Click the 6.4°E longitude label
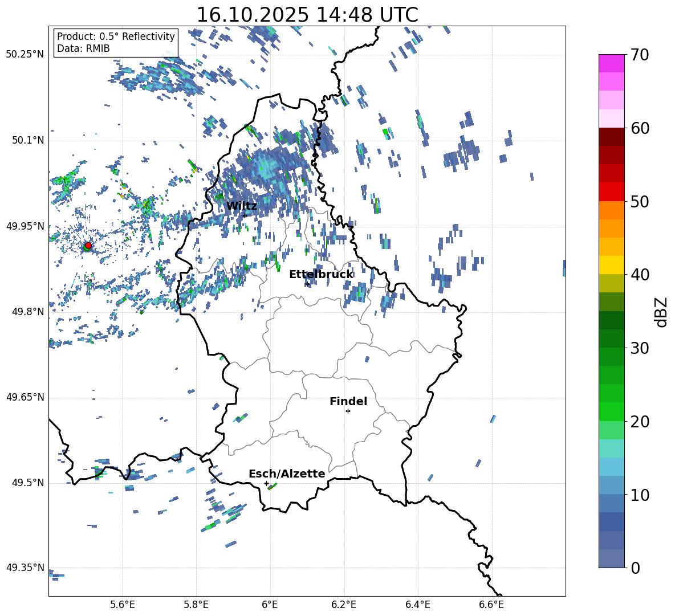The width and height of the screenshot is (675, 616). click(417, 605)
